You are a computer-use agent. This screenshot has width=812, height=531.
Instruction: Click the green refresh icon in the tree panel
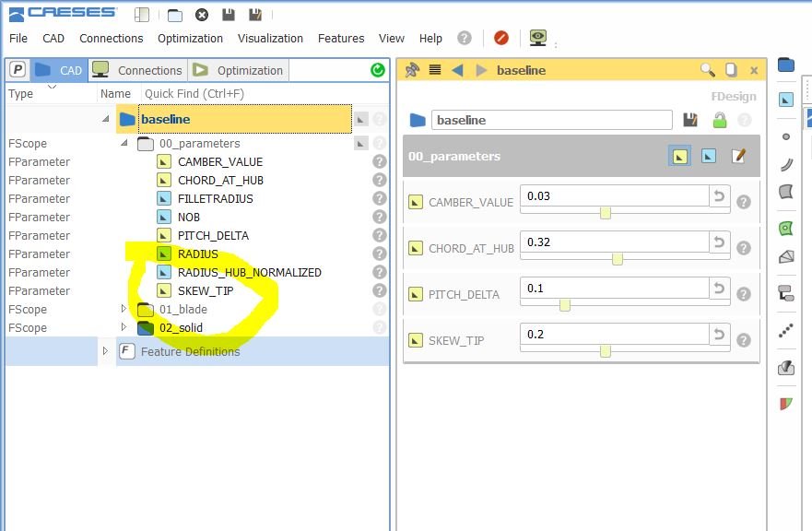tap(378, 70)
